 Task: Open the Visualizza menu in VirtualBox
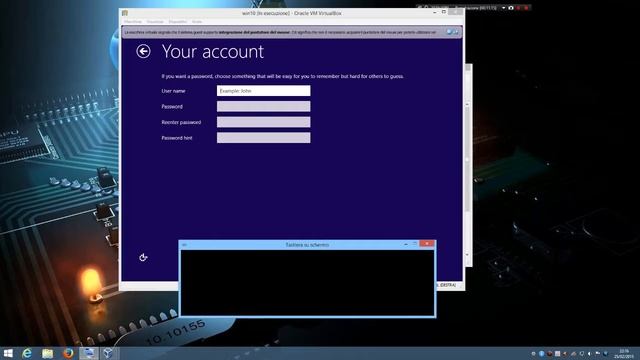pos(155,22)
